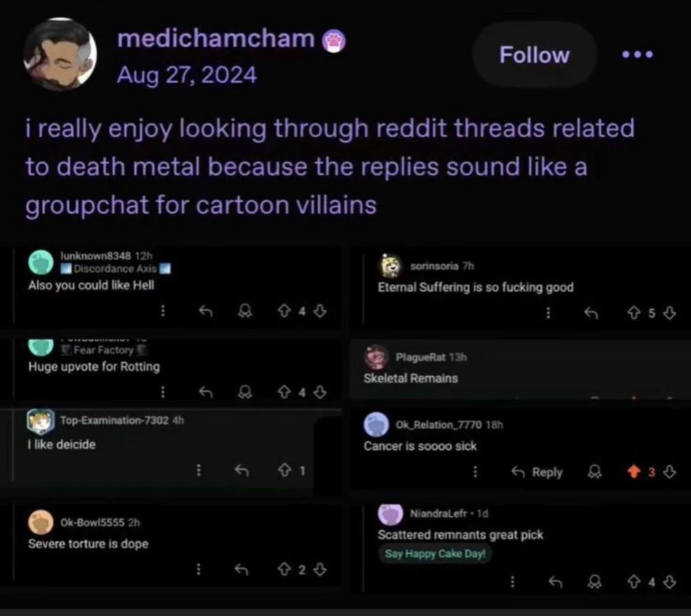Click the award icon on Rotting comment
Image resolution: width=691 pixels, height=616 pixels.
coord(243,392)
